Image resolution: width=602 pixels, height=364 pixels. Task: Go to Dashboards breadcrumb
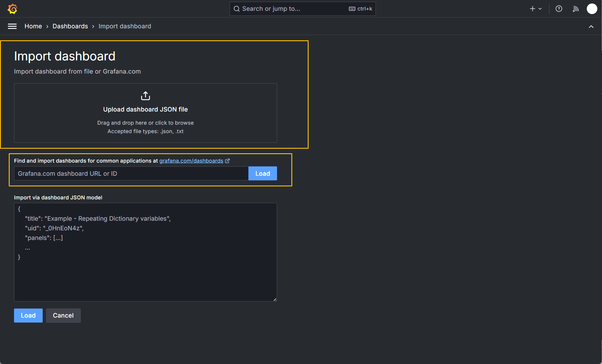[70, 26]
